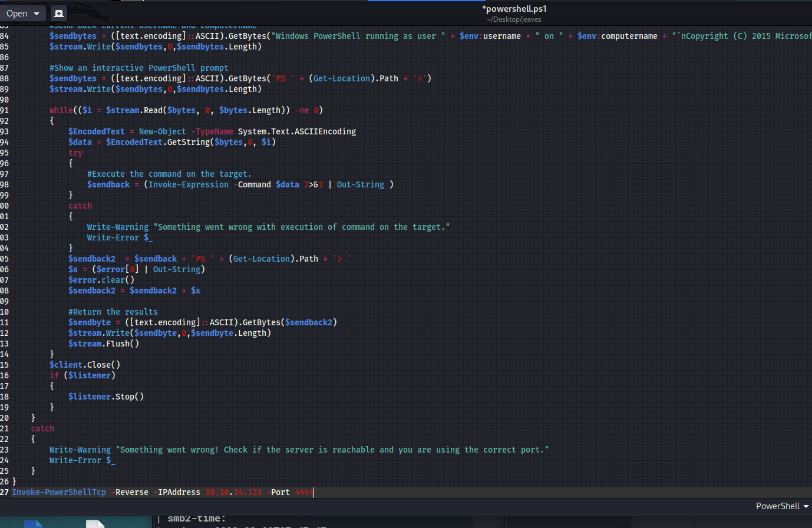Click the $client.Close() line
Screen dimensions: 812x528
85,365
